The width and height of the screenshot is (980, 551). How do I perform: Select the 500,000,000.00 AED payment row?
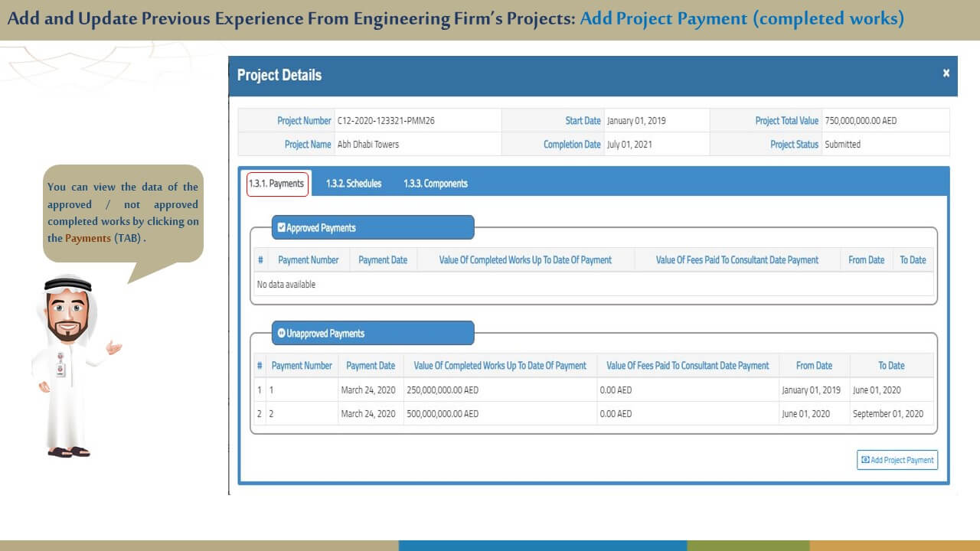(442, 414)
